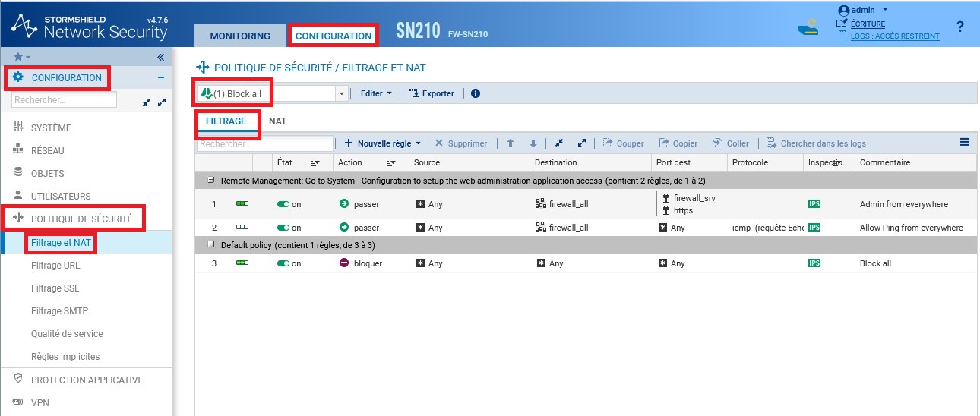Click the Coller button

[x=731, y=143]
